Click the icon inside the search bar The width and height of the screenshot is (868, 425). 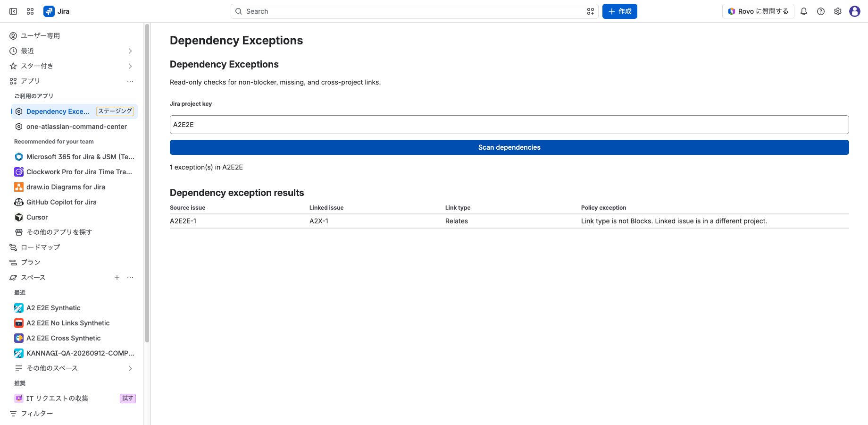pos(590,11)
